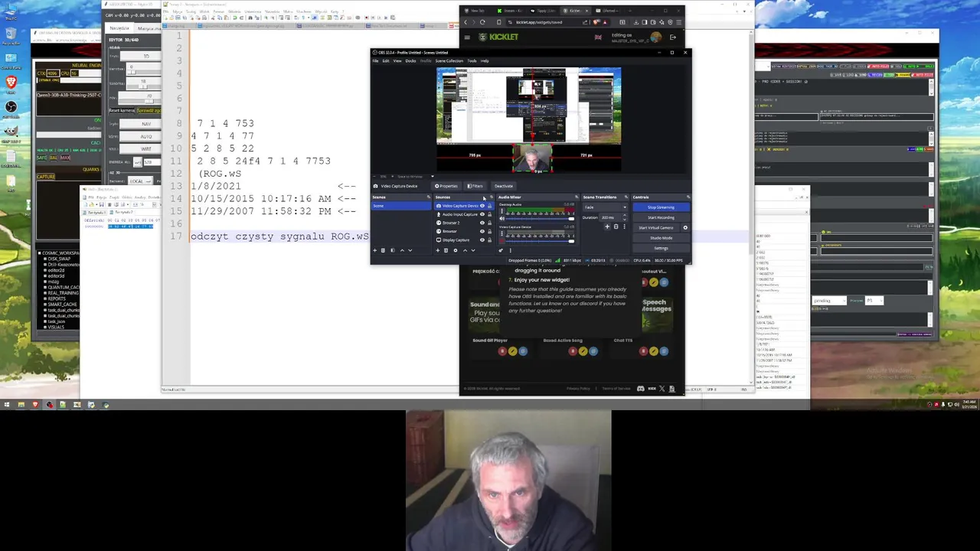This screenshot has width=980, height=551.
Task: Open OBS View menu
Action: 397,60
